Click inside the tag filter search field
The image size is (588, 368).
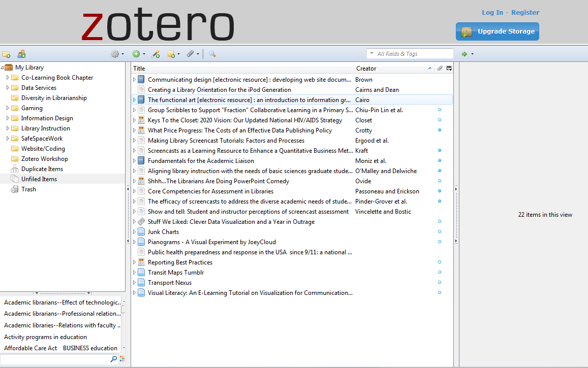(56, 358)
